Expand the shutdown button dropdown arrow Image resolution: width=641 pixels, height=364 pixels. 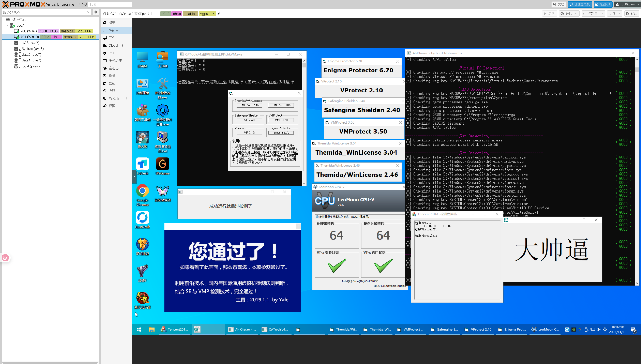click(x=576, y=14)
